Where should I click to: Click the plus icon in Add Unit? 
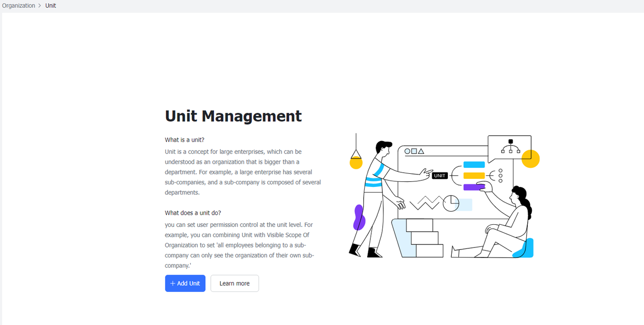pos(173,284)
